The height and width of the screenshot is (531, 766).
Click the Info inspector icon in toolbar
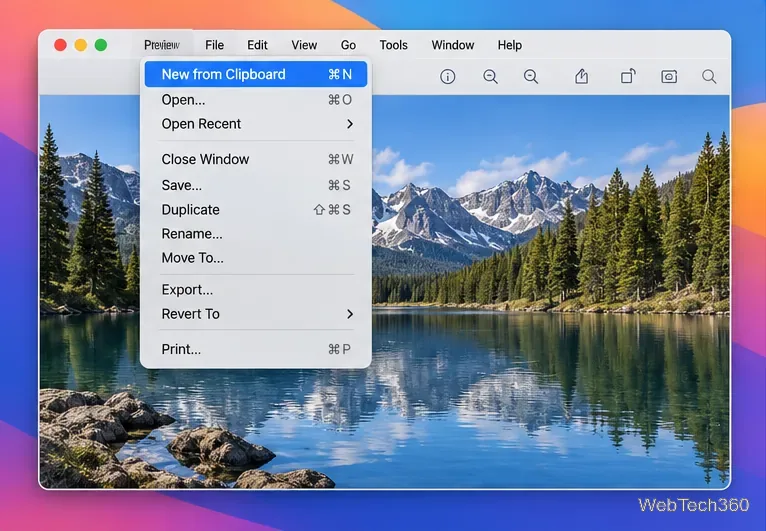point(447,77)
